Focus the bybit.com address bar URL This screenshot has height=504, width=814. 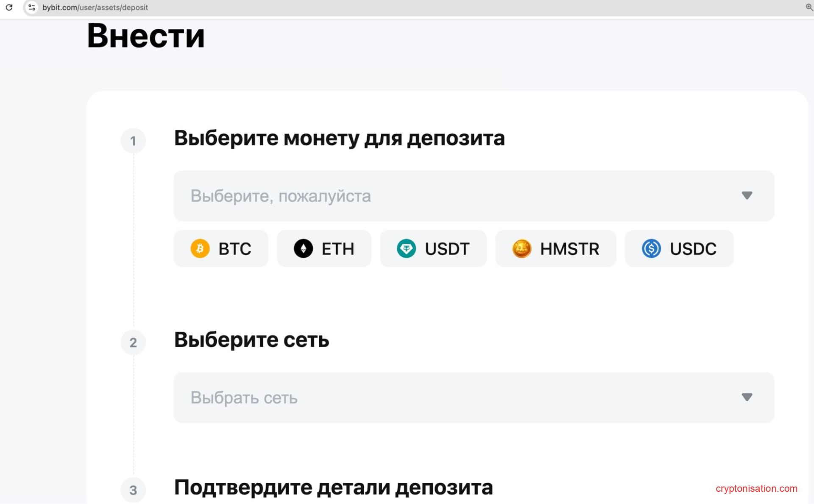95,7
